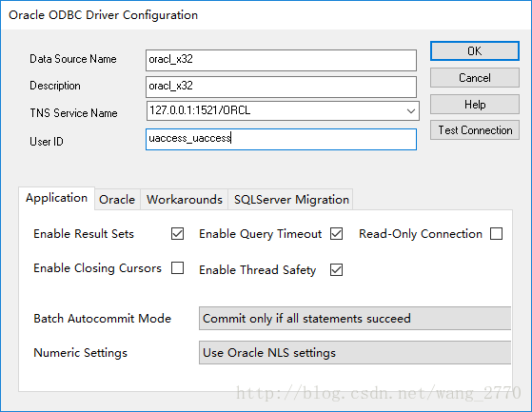This screenshot has width=532, height=412.
Task: Click the Oracle ODBC Driver Configuration title
Action: tap(103, 15)
